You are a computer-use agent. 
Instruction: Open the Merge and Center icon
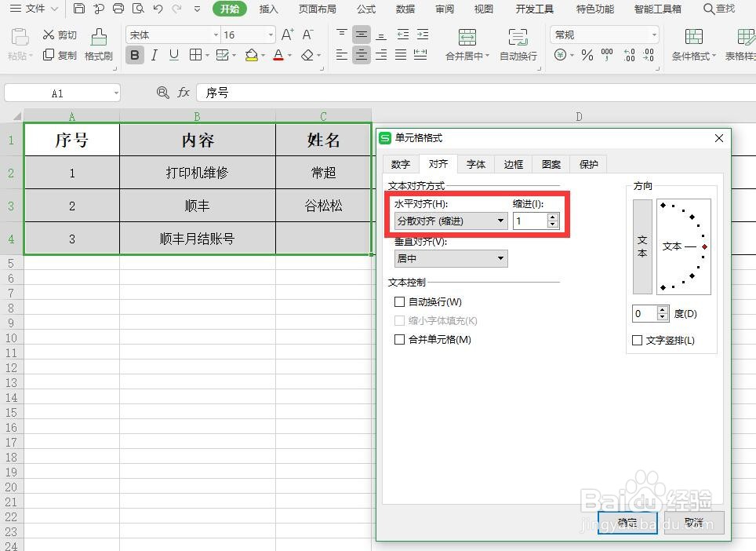[x=468, y=38]
